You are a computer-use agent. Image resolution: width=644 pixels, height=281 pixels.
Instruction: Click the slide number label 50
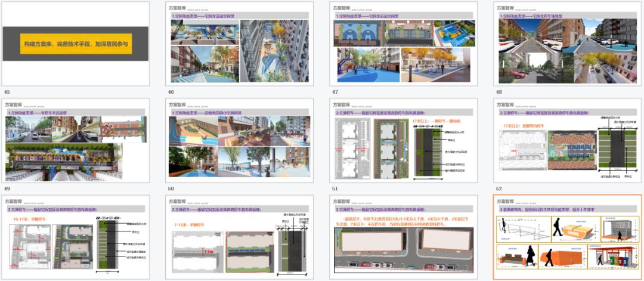[x=171, y=189]
